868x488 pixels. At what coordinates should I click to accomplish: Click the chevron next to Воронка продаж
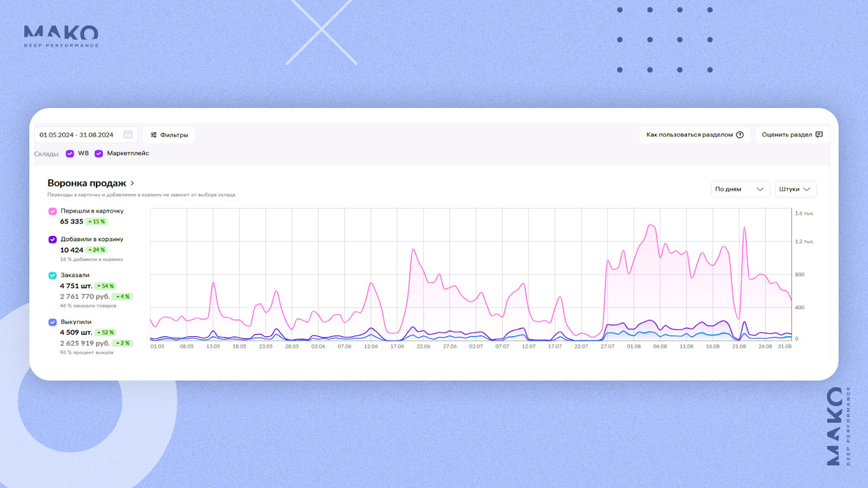click(132, 183)
